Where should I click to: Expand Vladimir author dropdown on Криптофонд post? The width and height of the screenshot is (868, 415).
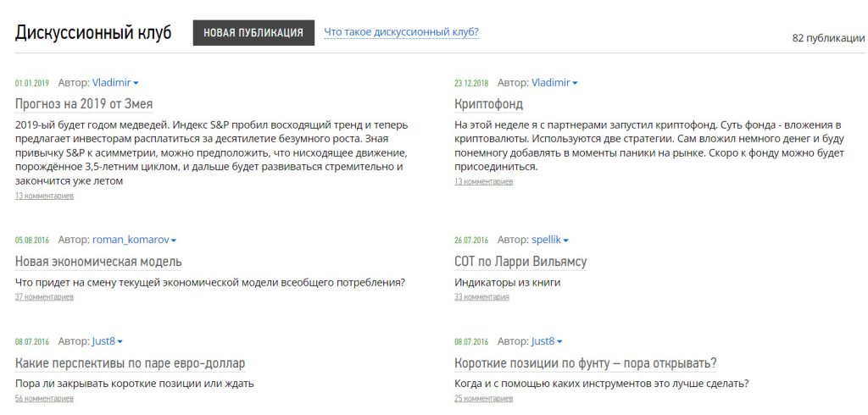coord(576,83)
